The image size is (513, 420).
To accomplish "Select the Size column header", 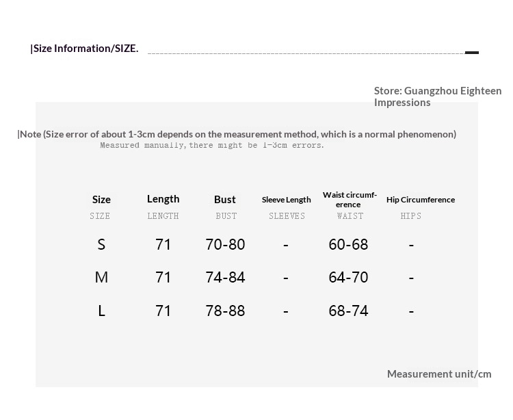I will point(101,200).
